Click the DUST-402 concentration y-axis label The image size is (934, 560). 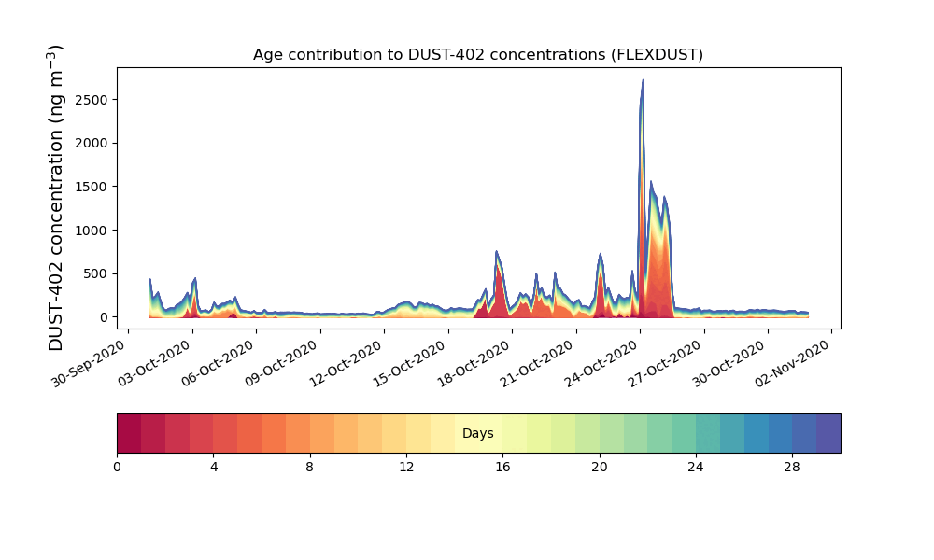(x=58, y=198)
